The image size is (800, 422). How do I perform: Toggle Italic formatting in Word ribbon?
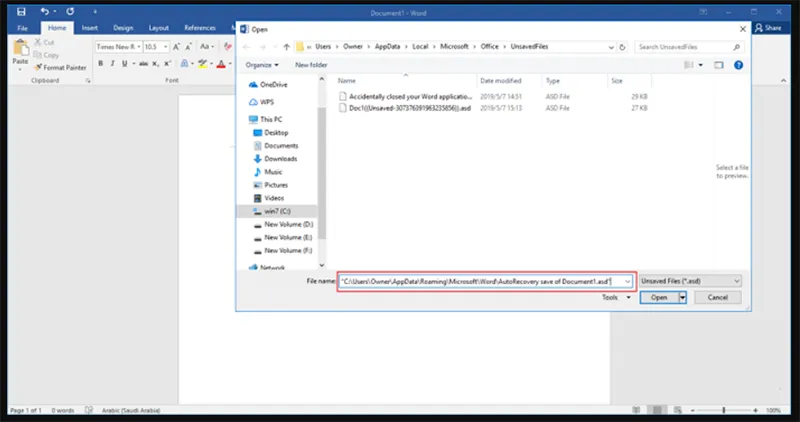coord(112,64)
